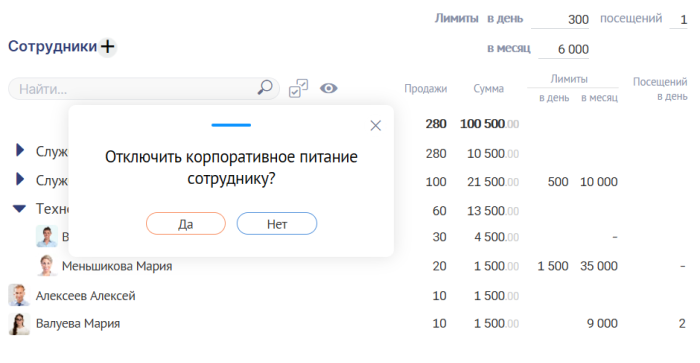Screen dimensions: 700x363
Task: Add a new employee with plus icon
Action: (x=107, y=46)
